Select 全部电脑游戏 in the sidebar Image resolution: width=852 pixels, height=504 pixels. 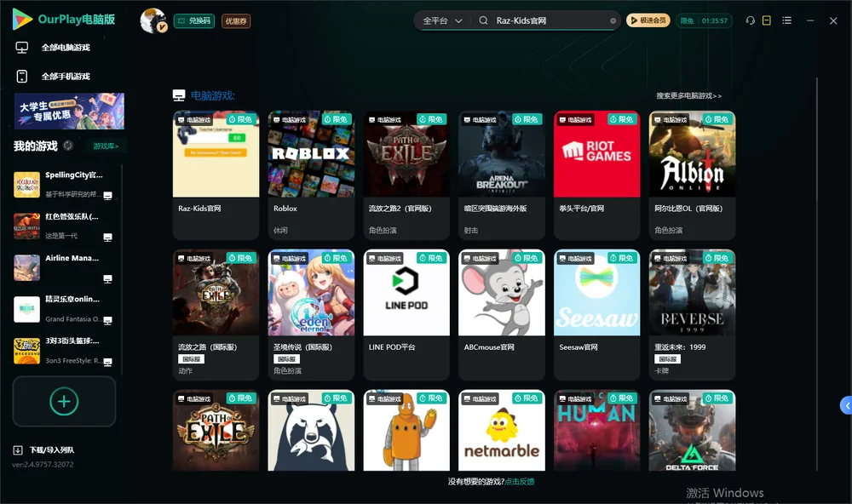(x=53, y=48)
